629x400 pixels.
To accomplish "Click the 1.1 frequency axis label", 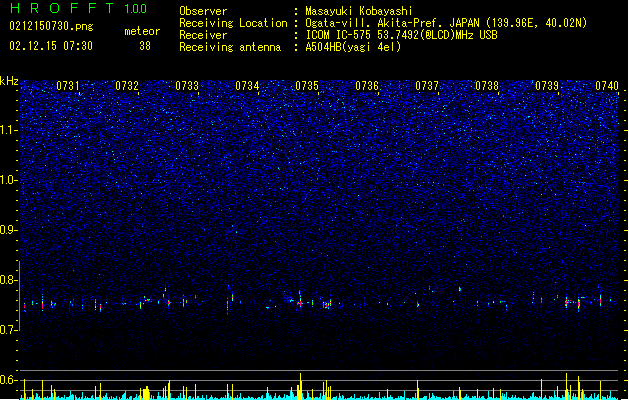I will 8,130.
